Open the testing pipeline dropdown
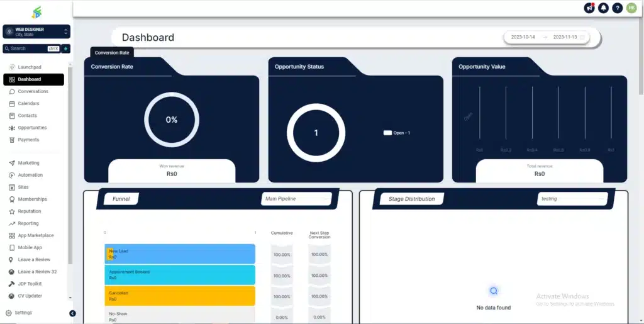 tap(572, 199)
